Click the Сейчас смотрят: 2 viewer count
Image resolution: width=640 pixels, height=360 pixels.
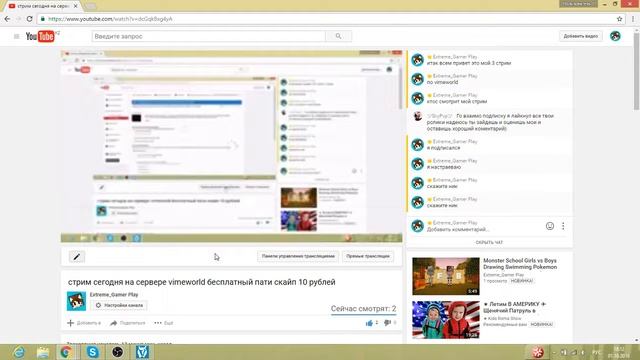tap(363, 309)
